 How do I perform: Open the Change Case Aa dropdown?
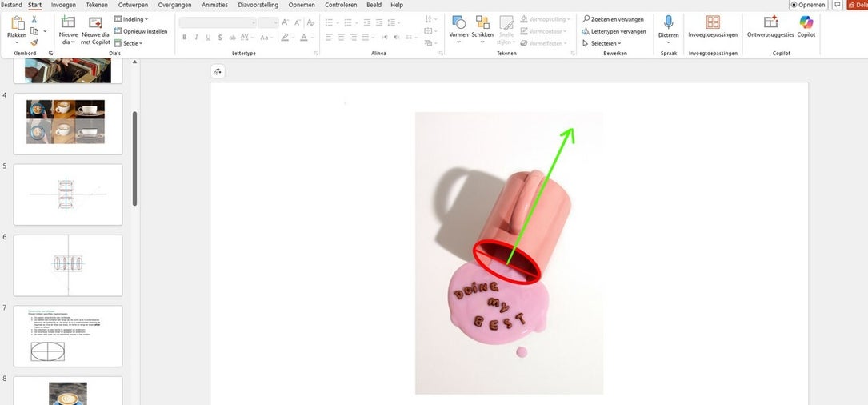(267, 38)
